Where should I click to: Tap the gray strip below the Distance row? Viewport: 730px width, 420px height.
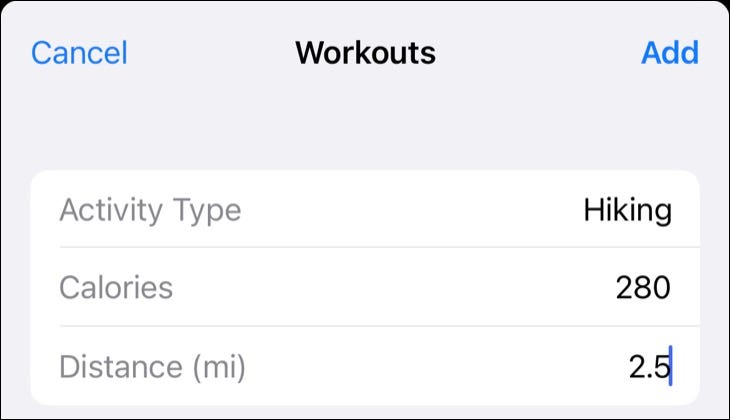coord(365,412)
